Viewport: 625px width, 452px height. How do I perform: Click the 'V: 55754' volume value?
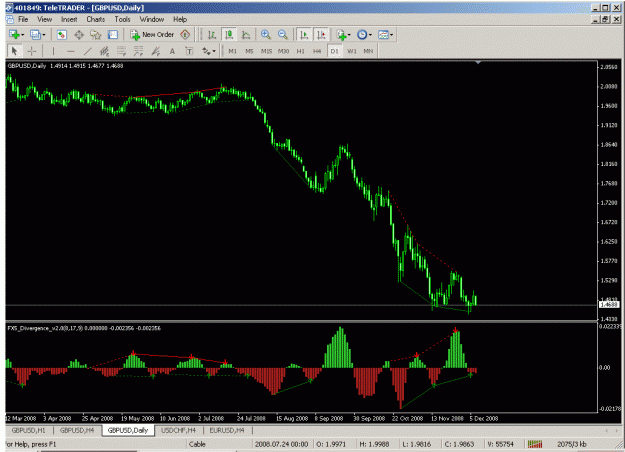[x=500, y=444]
